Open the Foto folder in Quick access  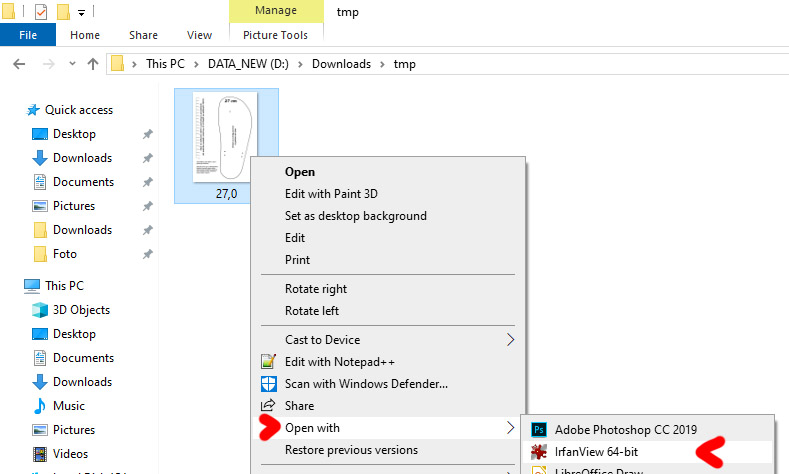tap(65, 254)
